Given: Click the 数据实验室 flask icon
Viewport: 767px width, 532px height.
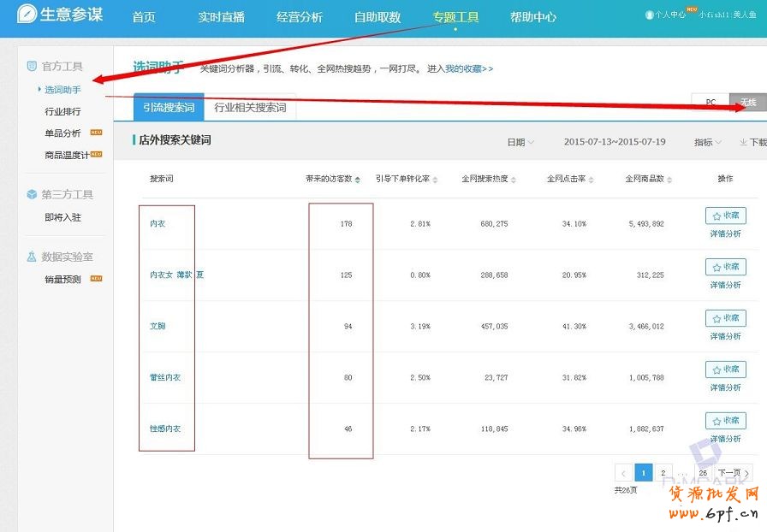Looking at the screenshot, I should click(x=32, y=257).
